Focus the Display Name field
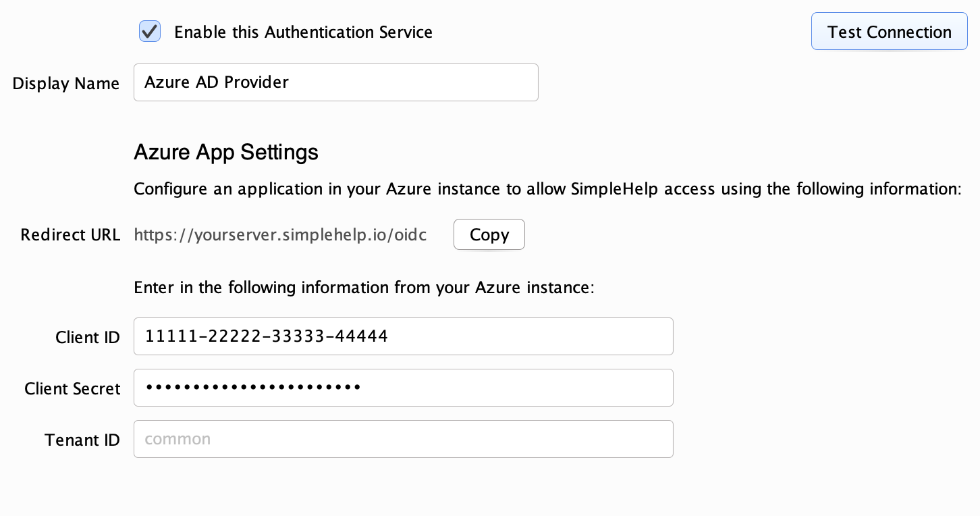The image size is (980, 516). (335, 82)
